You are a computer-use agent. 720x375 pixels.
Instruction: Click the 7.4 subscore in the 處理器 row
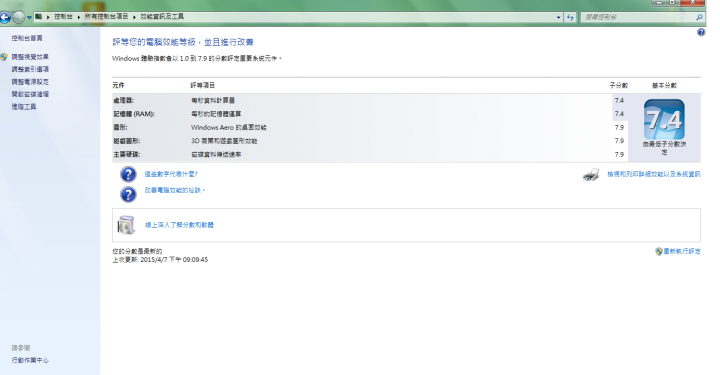619,101
